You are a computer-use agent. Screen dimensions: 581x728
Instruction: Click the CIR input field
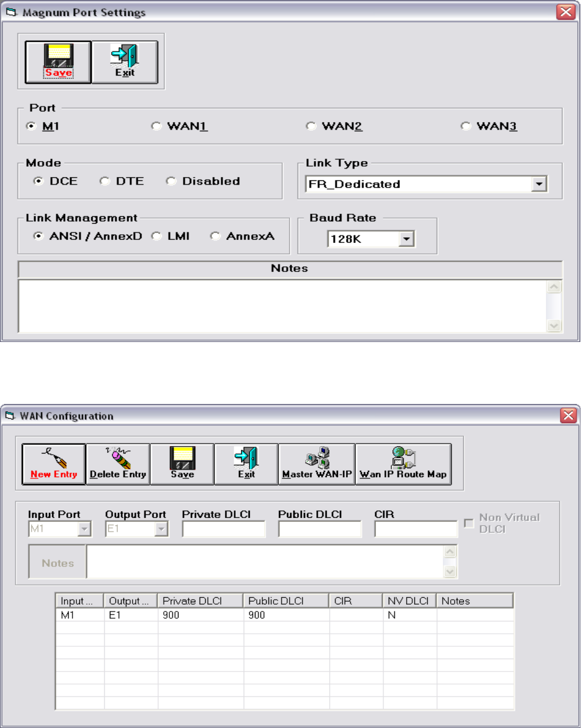coord(416,529)
